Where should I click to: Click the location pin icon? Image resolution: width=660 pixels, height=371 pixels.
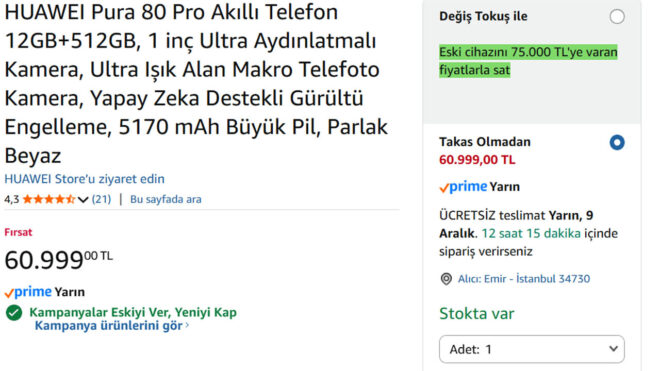click(x=446, y=279)
